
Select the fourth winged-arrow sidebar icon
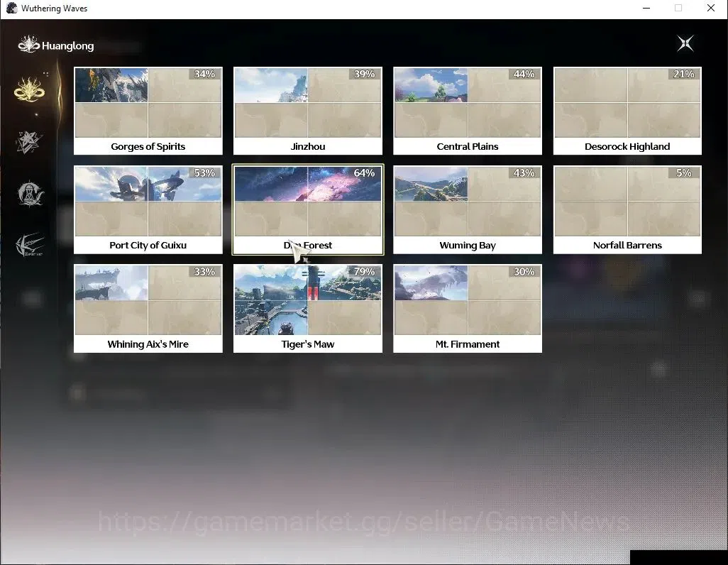(31, 244)
